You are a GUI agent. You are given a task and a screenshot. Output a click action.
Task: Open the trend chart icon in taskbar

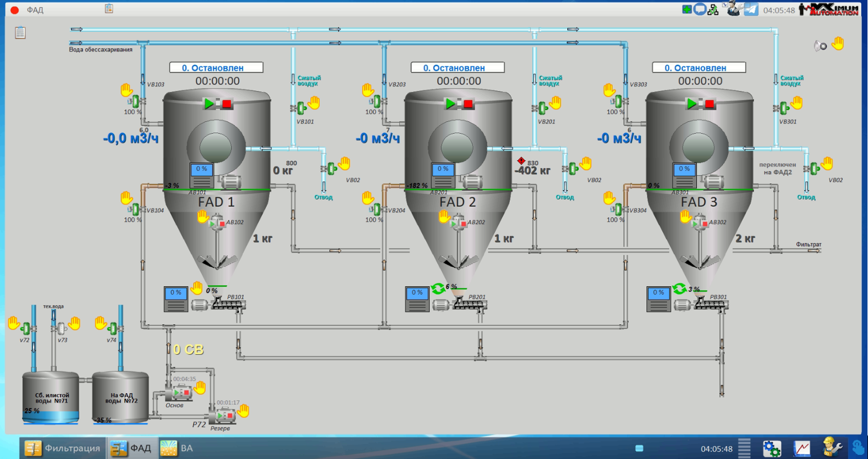(x=802, y=448)
